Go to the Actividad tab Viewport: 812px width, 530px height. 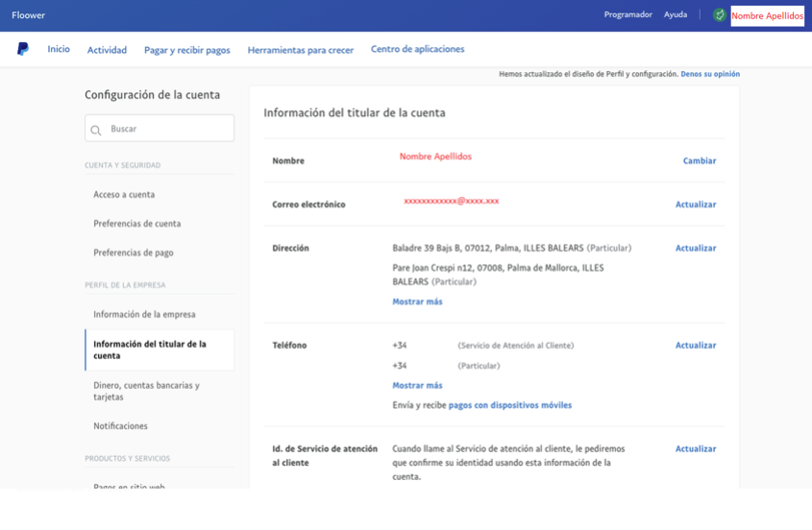(107, 50)
